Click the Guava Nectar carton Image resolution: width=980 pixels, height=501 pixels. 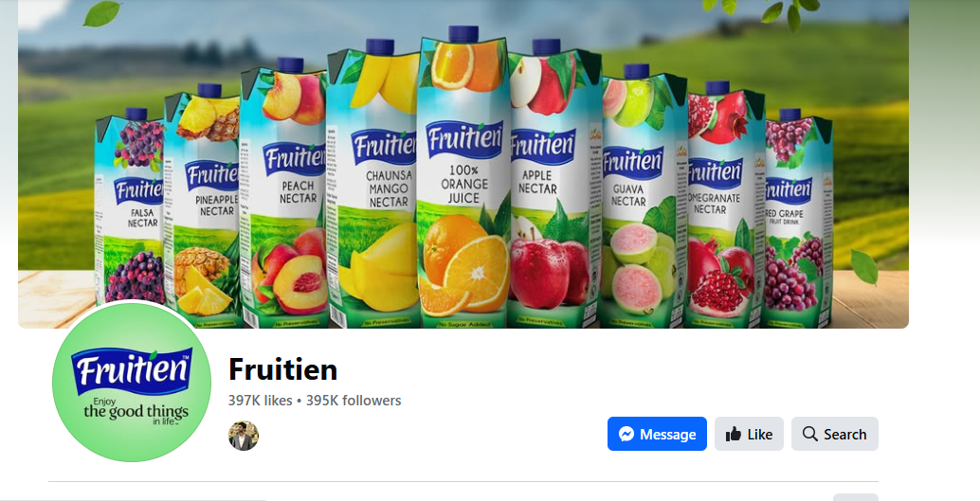click(x=644, y=197)
